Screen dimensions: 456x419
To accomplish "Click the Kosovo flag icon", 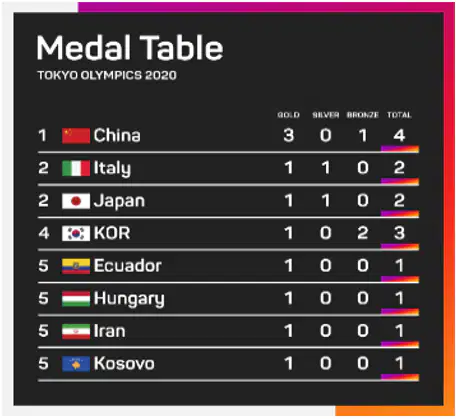I will (x=76, y=364).
